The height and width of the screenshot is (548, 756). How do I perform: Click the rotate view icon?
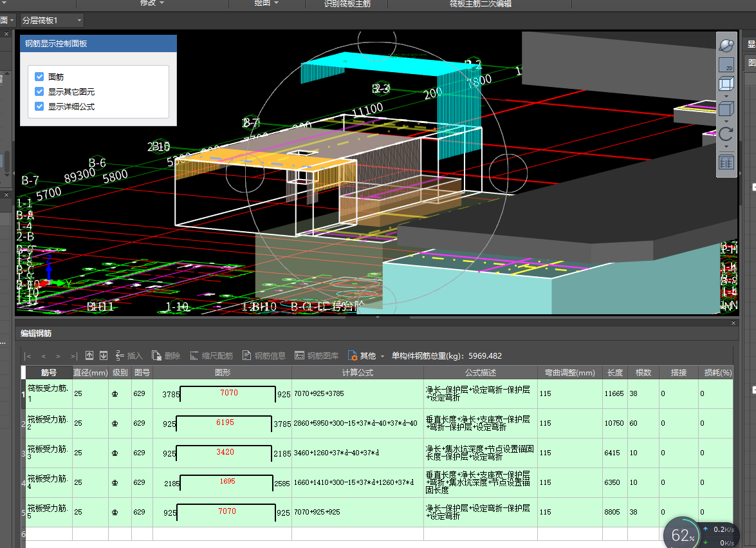(x=726, y=134)
